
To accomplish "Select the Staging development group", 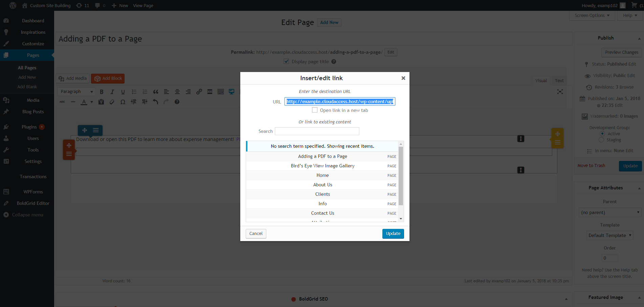I will 601,140.
